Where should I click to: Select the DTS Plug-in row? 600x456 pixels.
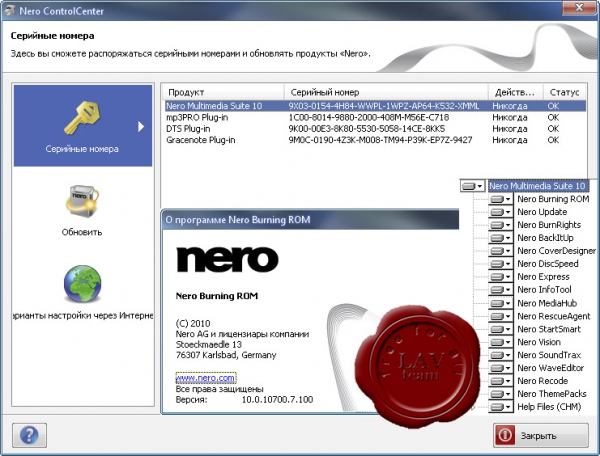(375, 129)
